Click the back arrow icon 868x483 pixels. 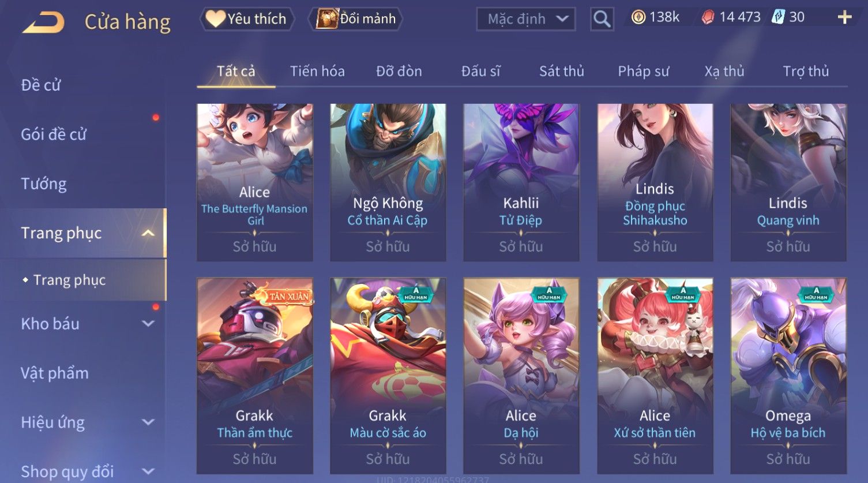43,23
